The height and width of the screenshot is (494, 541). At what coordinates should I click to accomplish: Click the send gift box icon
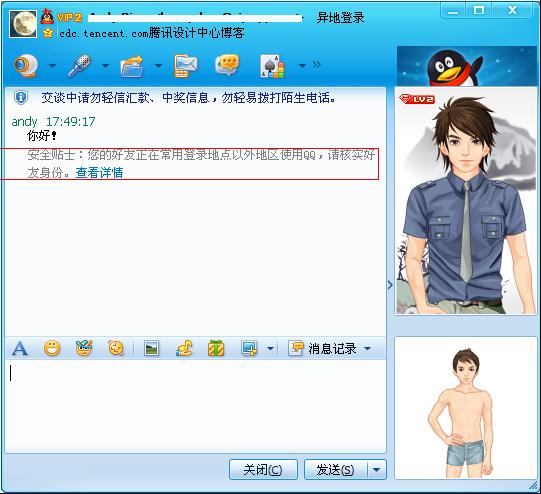(x=216, y=348)
